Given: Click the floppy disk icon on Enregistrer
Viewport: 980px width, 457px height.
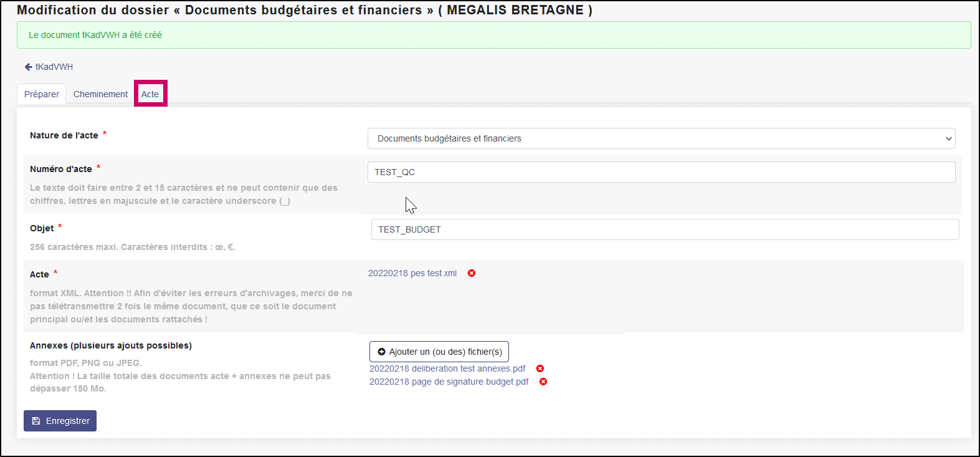Looking at the screenshot, I should (36, 421).
